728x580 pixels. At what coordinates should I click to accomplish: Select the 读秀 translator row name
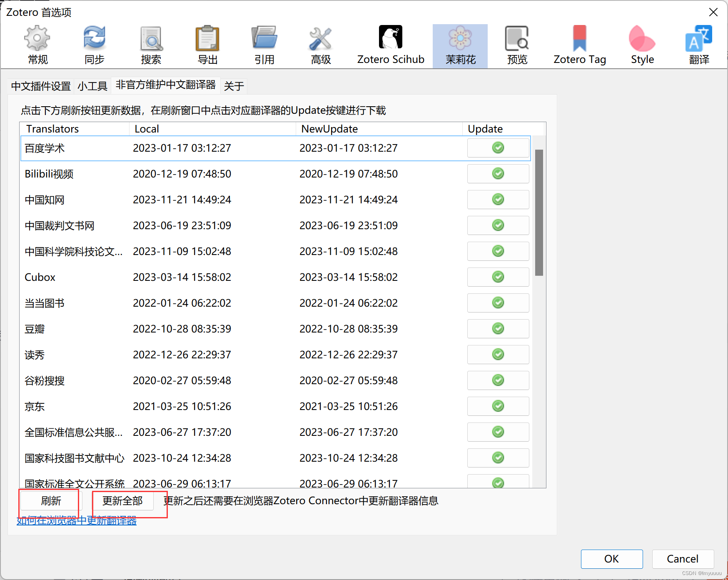tap(35, 355)
